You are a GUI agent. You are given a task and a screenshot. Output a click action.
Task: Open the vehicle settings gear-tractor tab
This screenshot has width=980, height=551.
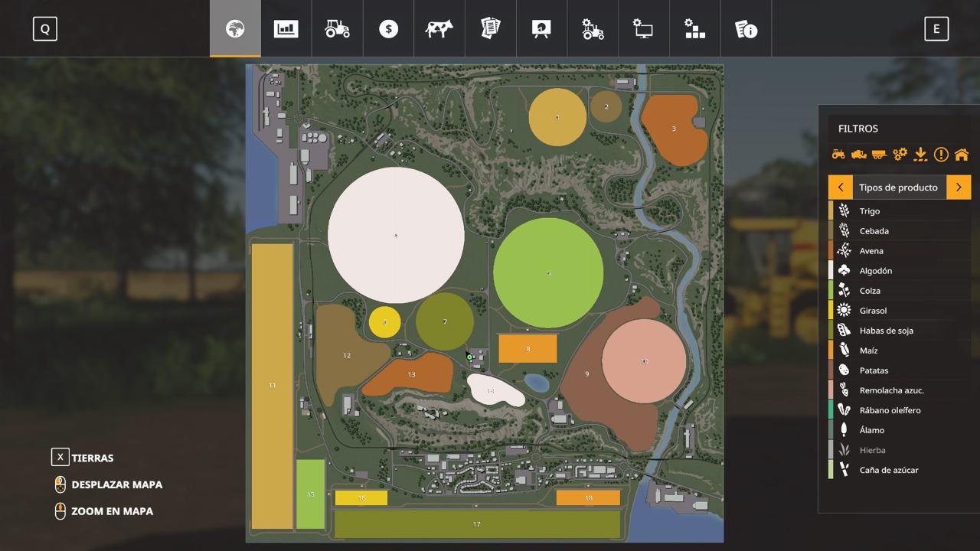tap(593, 29)
